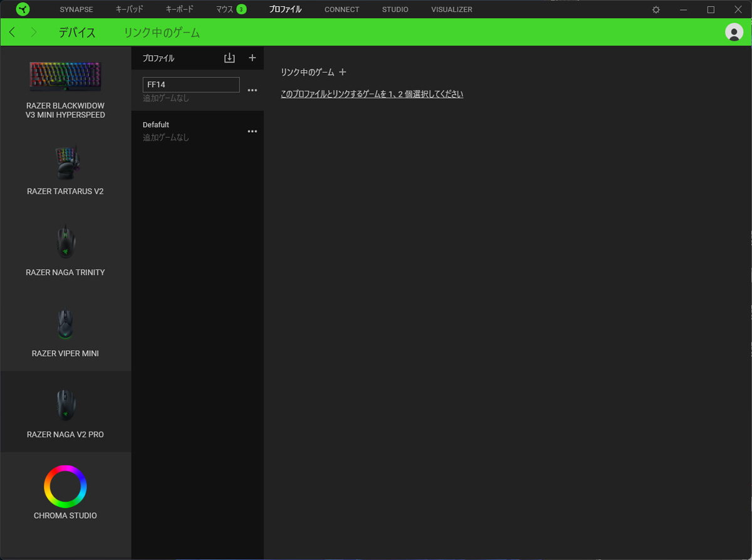Viewport: 752px width, 560px height.
Task: Close the Razer Synapse window
Action: 738,9
